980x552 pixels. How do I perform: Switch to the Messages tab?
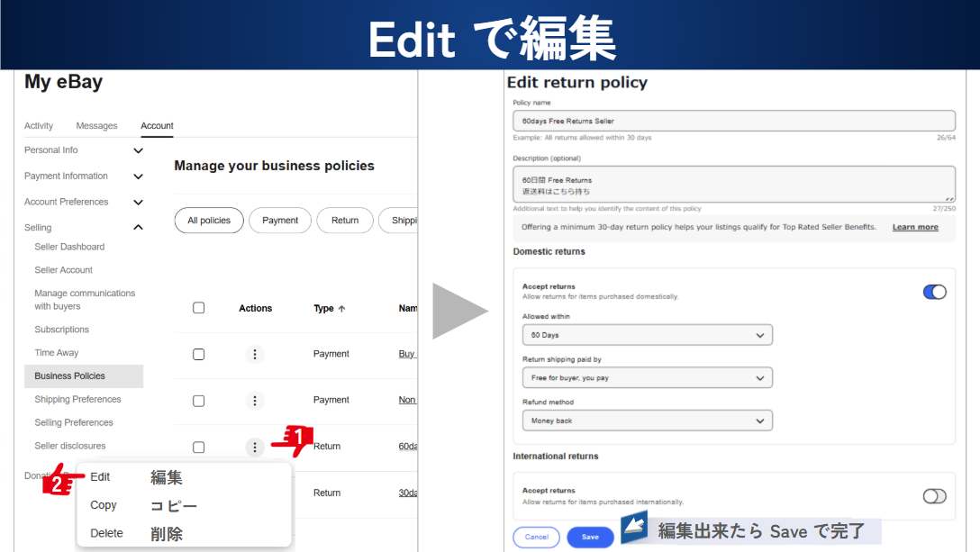(96, 126)
